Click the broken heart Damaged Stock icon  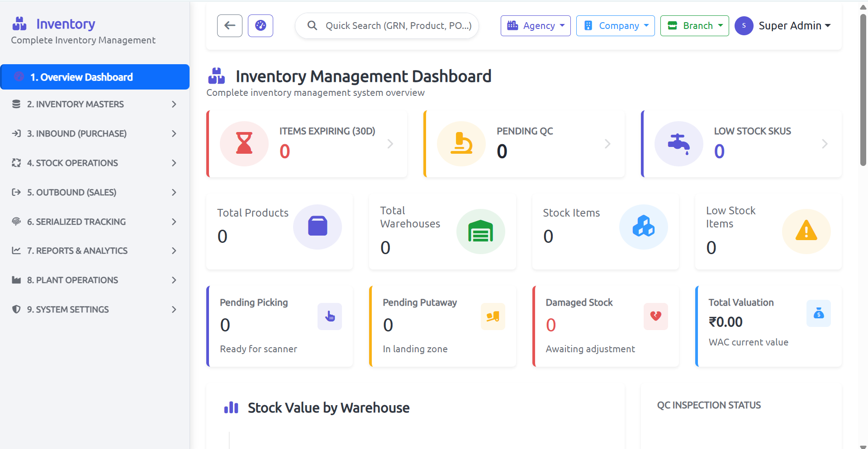[656, 317]
